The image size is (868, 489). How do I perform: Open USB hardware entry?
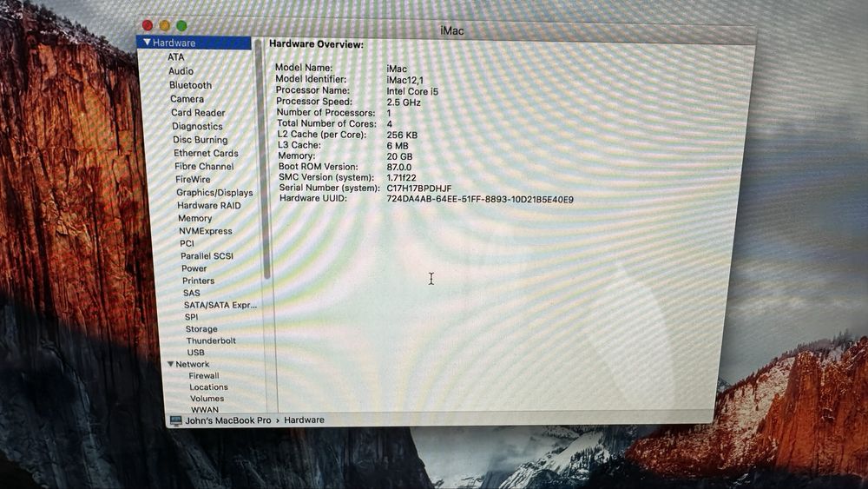pyautogui.click(x=195, y=353)
